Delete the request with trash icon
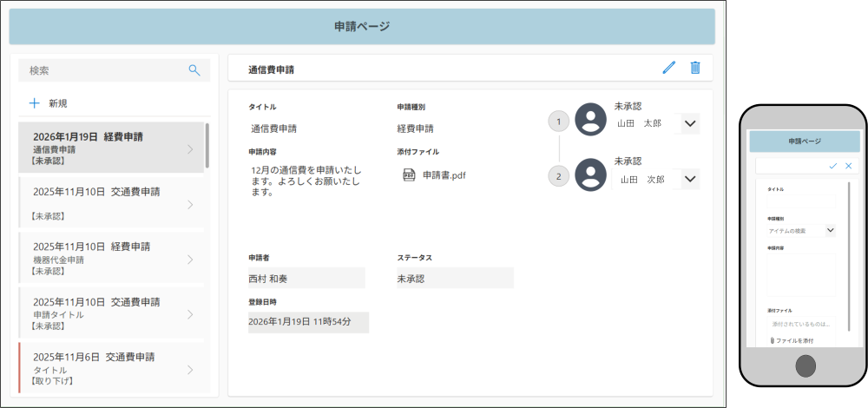 click(x=695, y=68)
